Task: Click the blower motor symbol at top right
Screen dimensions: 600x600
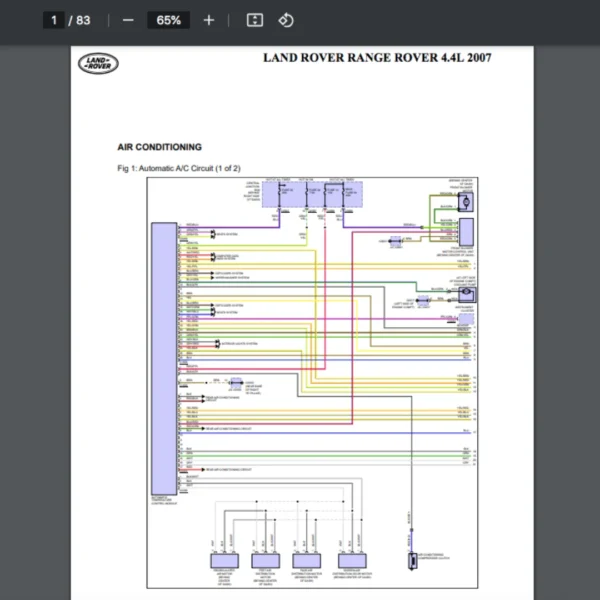Action: tap(464, 203)
